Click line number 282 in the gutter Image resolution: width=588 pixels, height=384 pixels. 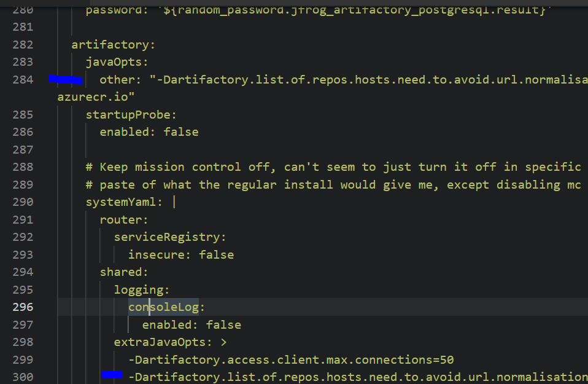coord(23,45)
